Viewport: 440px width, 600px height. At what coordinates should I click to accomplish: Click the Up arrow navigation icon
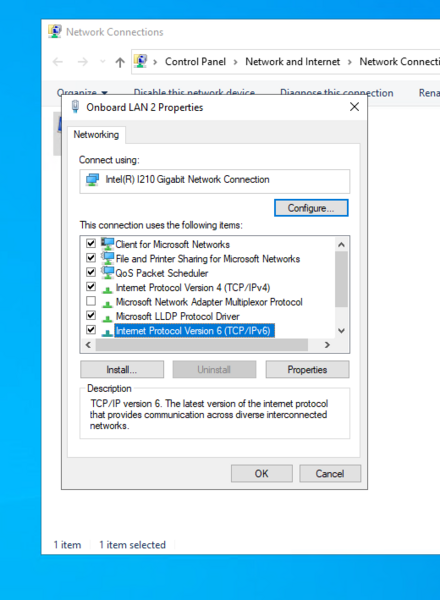(x=120, y=62)
